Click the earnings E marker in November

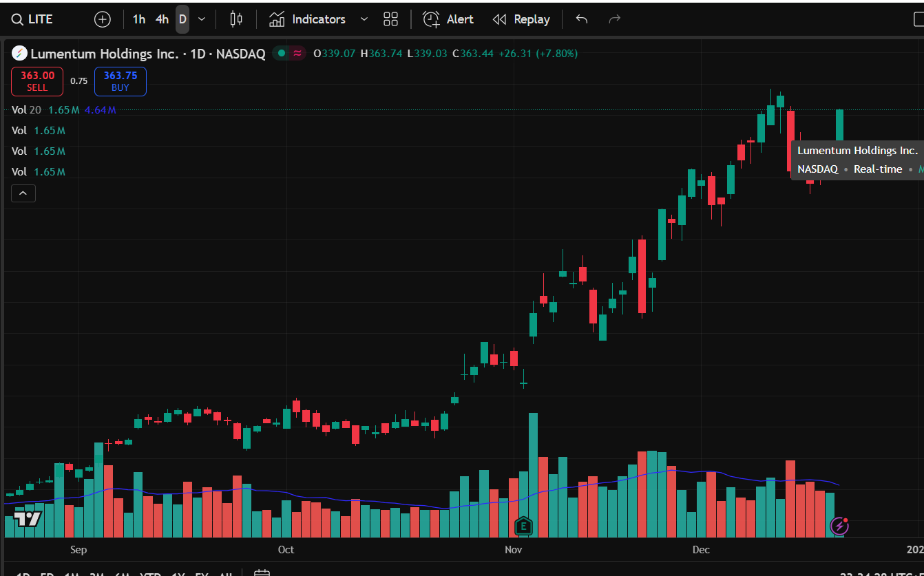coord(523,526)
